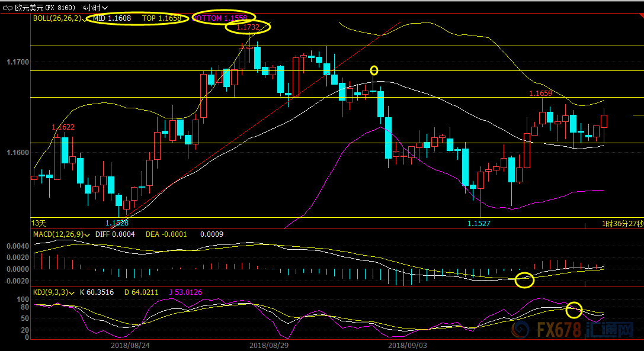Click the 1.1732 high price label
Screen dimensions: 644x351
pyautogui.click(x=248, y=28)
